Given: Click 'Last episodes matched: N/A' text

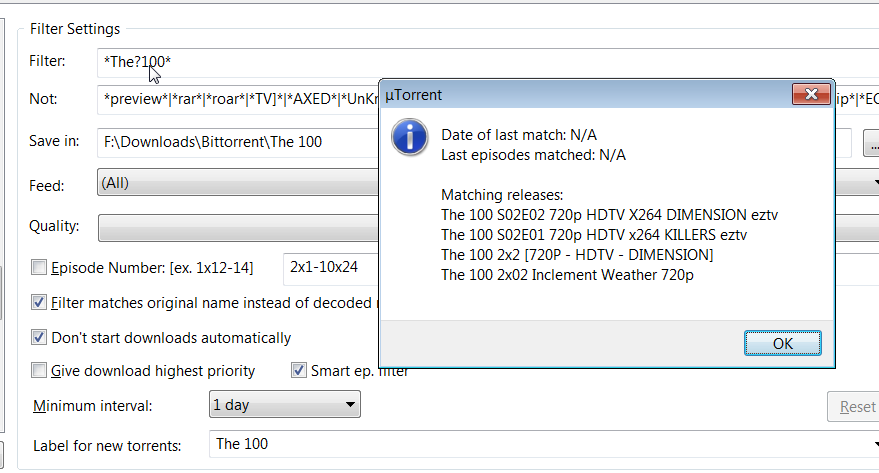Looking at the screenshot, I should pyautogui.click(x=533, y=155).
